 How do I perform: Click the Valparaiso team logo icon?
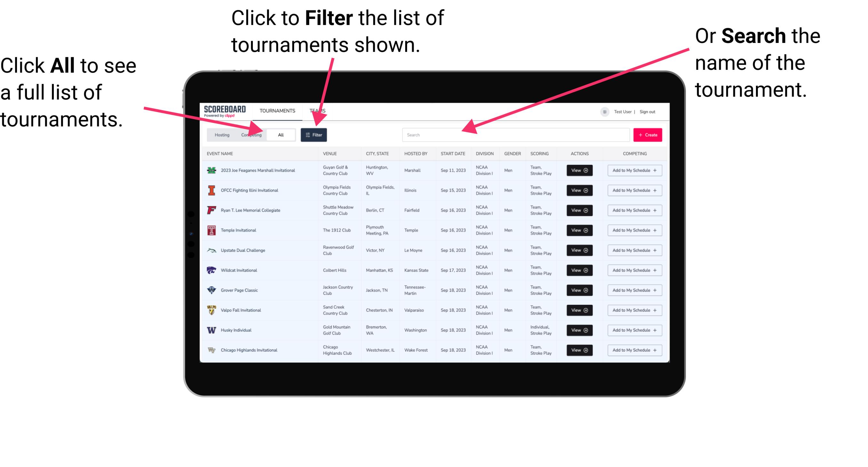(x=212, y=310)
